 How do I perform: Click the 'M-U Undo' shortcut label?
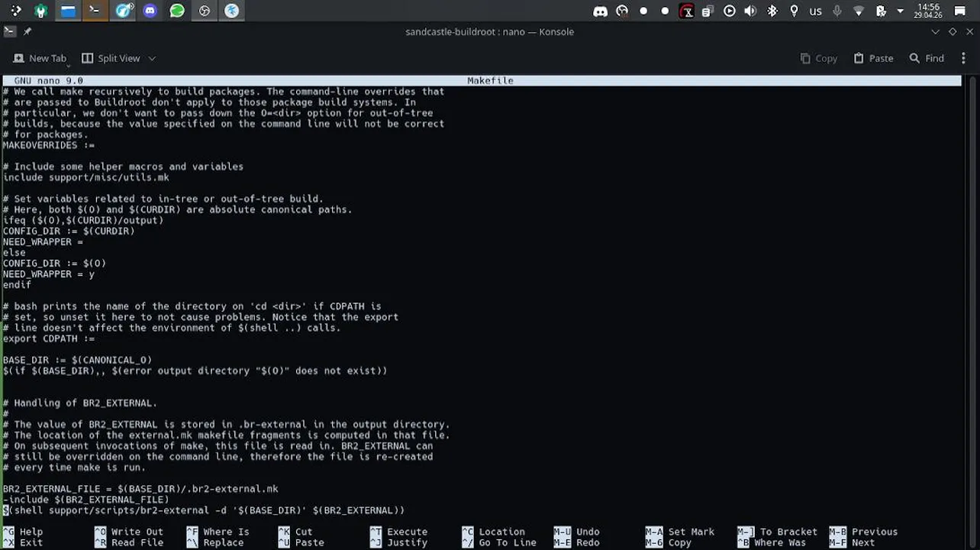pos(576,532)
